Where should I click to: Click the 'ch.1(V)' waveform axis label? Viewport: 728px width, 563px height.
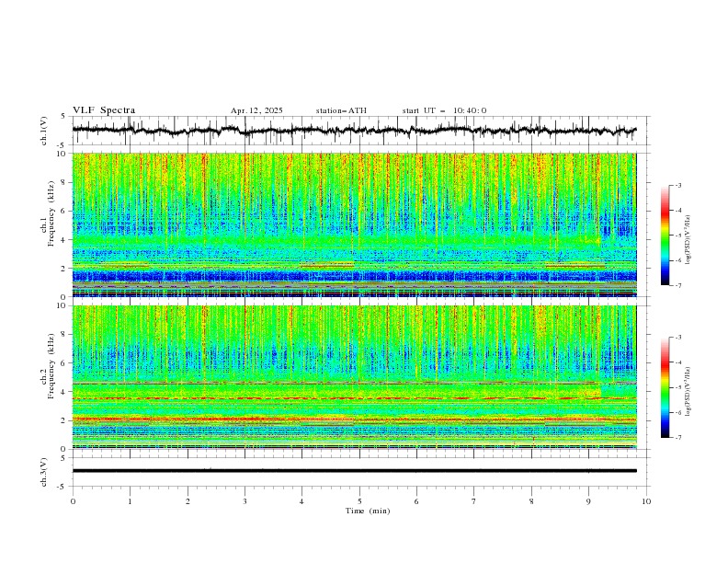pos(44,131)
